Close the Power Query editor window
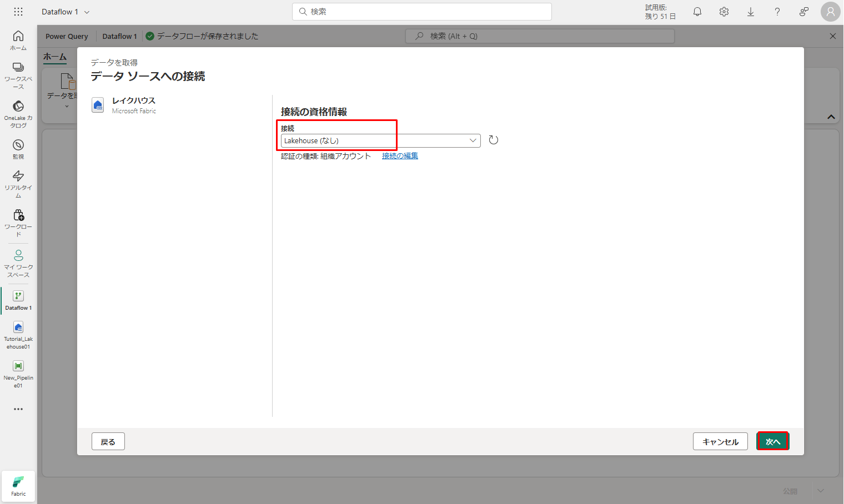The height and width of the screenshot is (504, 844). pyautogui.click(x=833, y=36)
